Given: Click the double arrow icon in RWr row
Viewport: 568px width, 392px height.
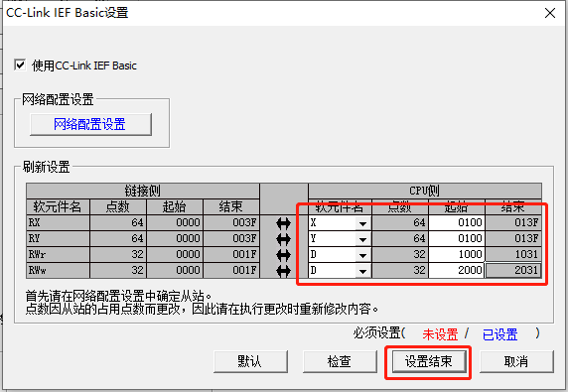Looking at the screenshot, I should (x=283, y=255).
